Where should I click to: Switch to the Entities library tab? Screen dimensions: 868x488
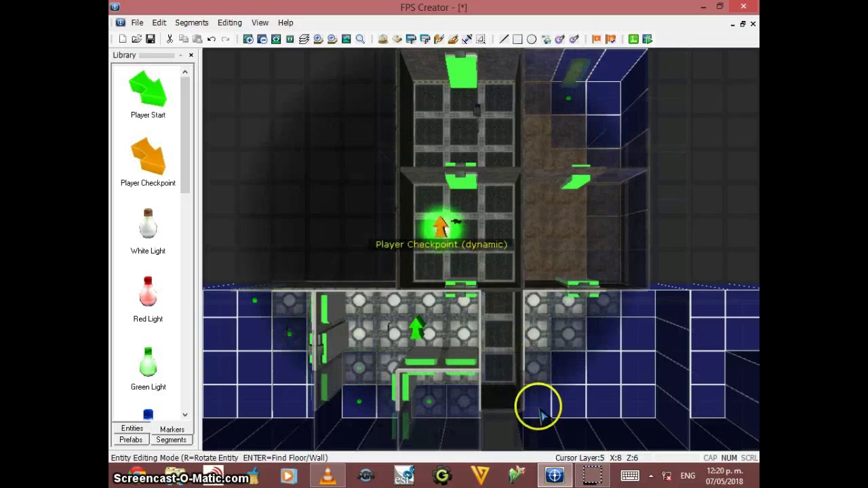(x=132, y=428)
